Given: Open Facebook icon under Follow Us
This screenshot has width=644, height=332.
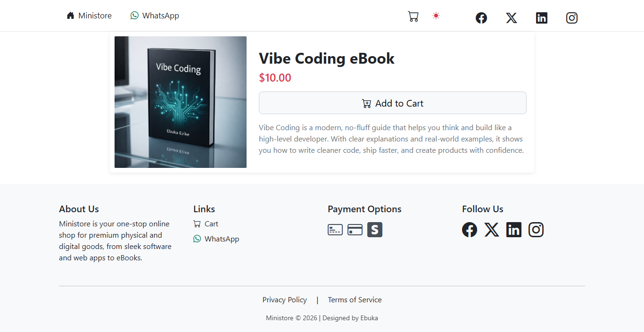Looking at the screenshot, I should [470, 230].
